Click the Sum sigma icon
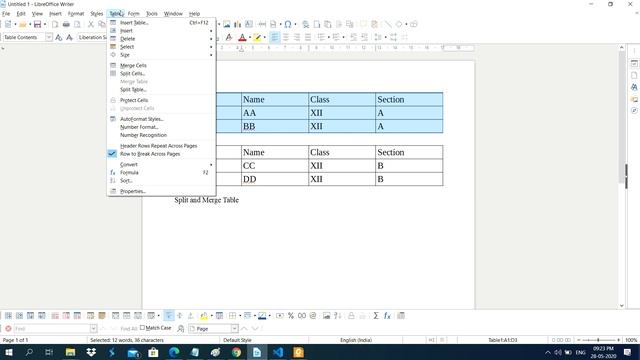640x360 pixels. click(x=376, y=316)
